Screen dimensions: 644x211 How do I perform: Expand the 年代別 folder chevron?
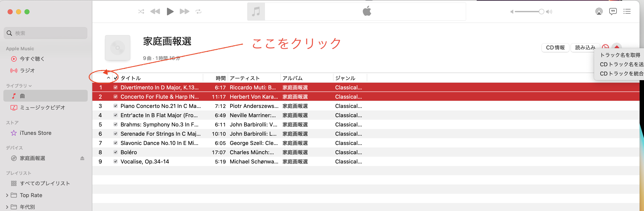[7, 207]
